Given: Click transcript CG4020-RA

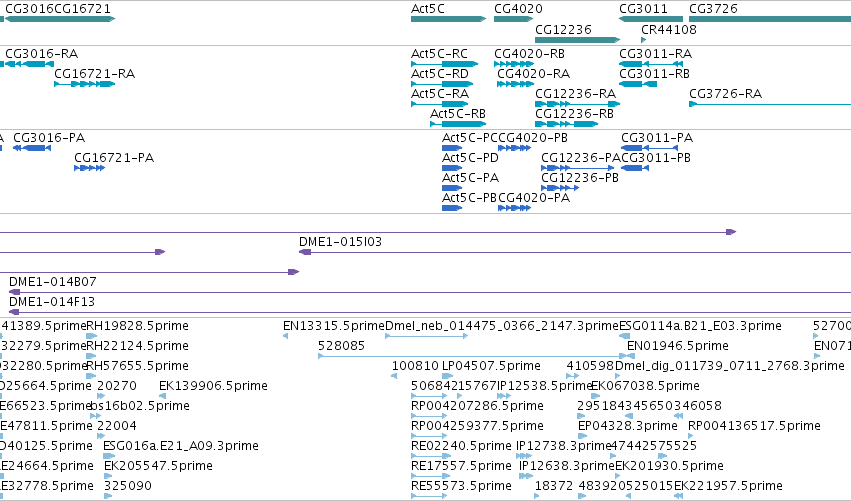Looking at the screenshot, I should tap(516, 84).
